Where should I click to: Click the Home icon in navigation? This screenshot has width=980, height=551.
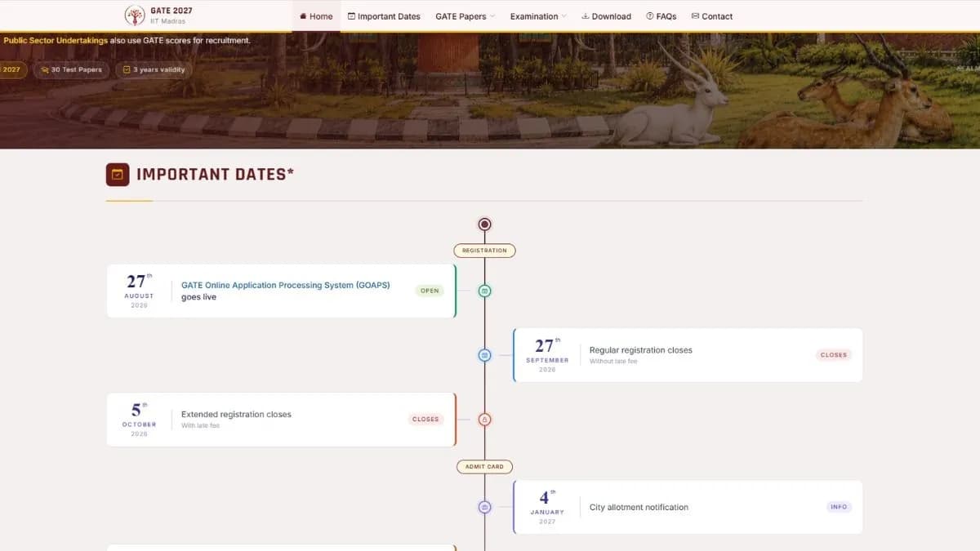point(303,16)
